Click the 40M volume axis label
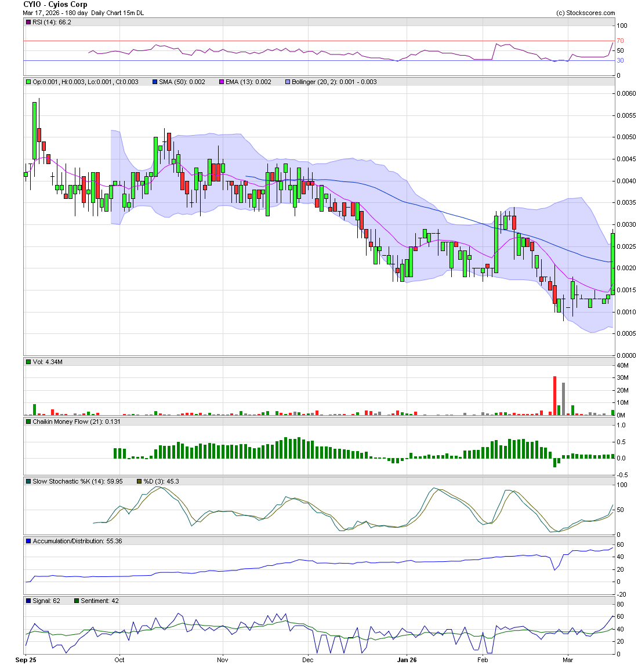The width and height of the screenshot is (638, 672). coord(622,366)
